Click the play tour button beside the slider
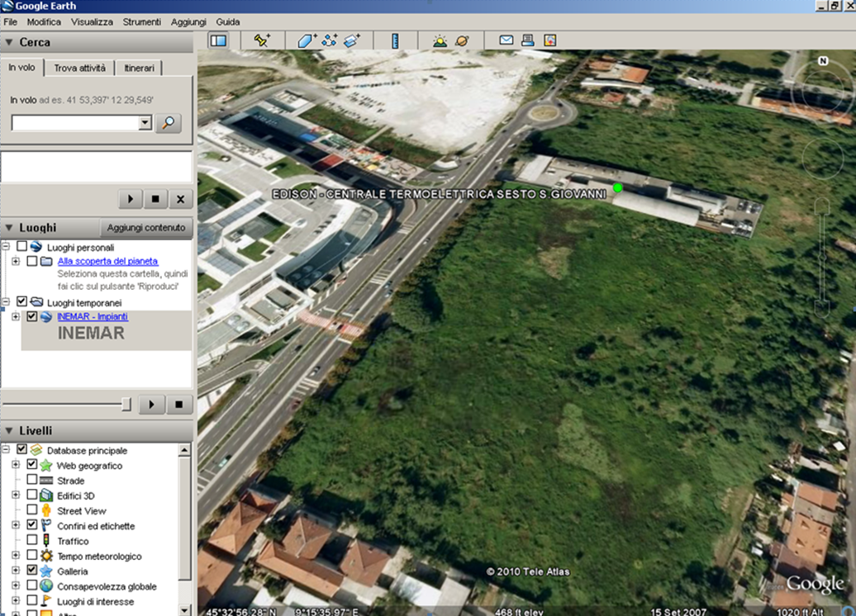The height and width of the screenshot is (616, 856). click(x=152, y=405)
